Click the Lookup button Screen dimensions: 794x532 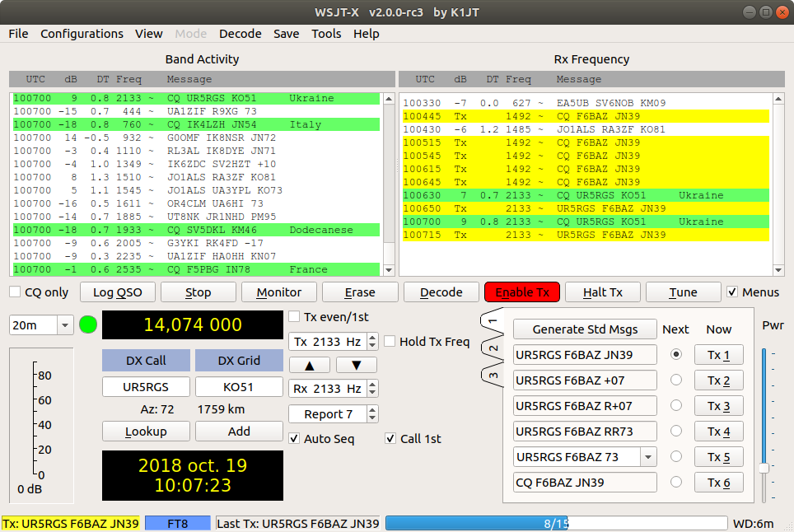pos(146,432)
